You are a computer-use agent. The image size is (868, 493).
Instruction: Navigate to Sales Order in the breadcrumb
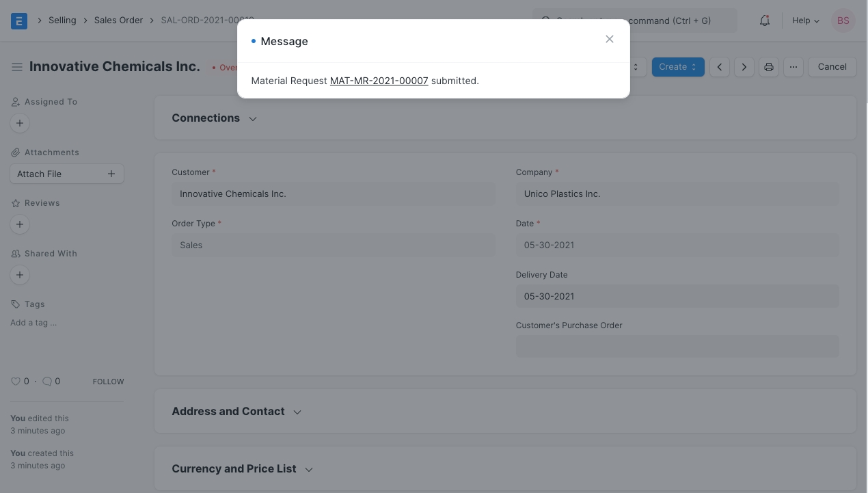point(118,21)
